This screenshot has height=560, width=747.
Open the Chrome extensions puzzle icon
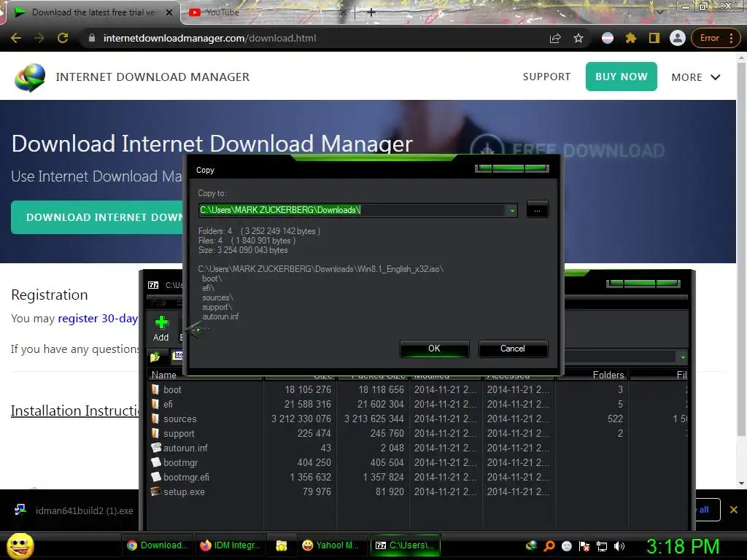[x=631, y=38]
